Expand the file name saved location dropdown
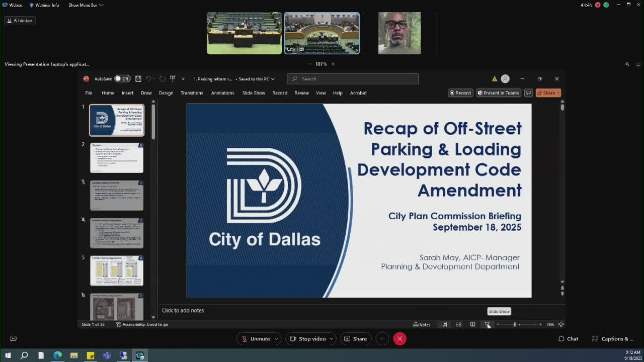Screen dimensions: 644x362 tap(273, 79)
